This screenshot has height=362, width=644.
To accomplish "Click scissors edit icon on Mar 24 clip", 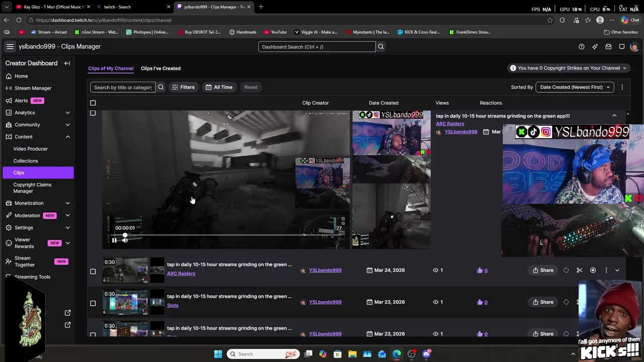I will [580, 270].
